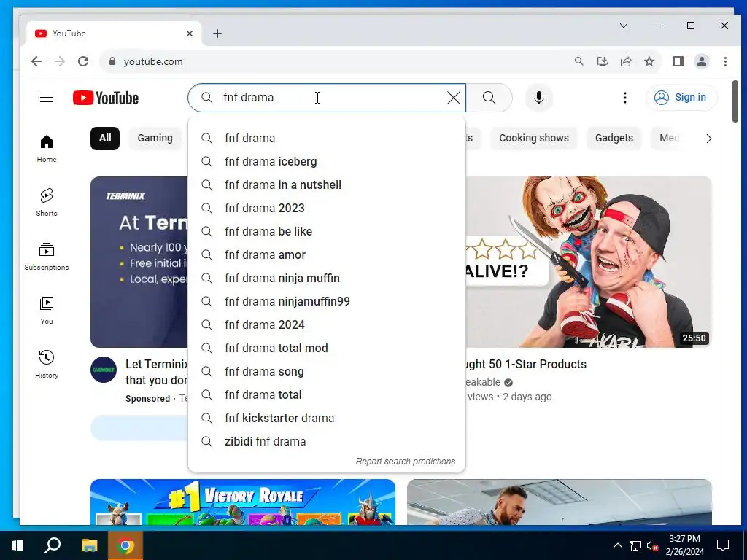The height and width of the screenshot is (560, 747).
Task: Share this page icon in address bar
Action: click(625, 61)
